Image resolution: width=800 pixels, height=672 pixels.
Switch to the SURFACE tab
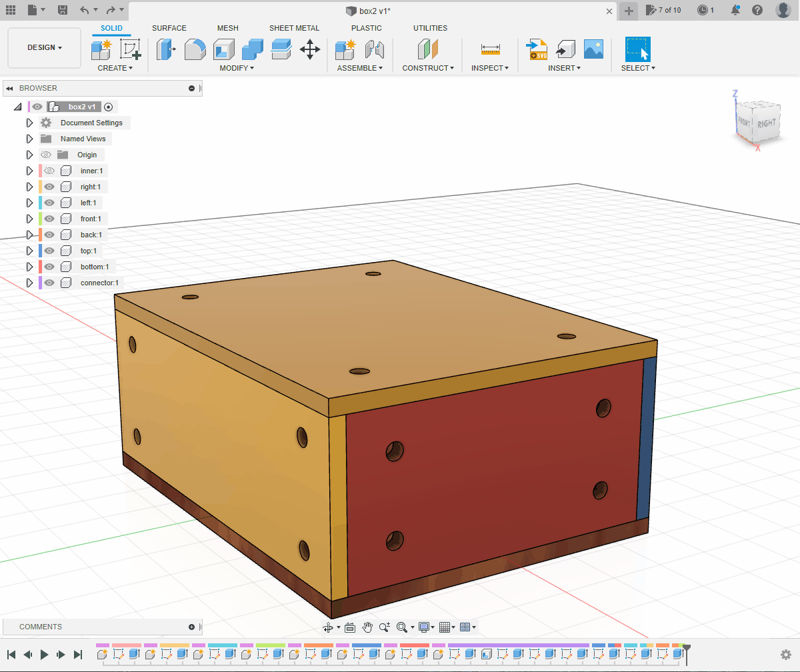[x=169, y=28]
